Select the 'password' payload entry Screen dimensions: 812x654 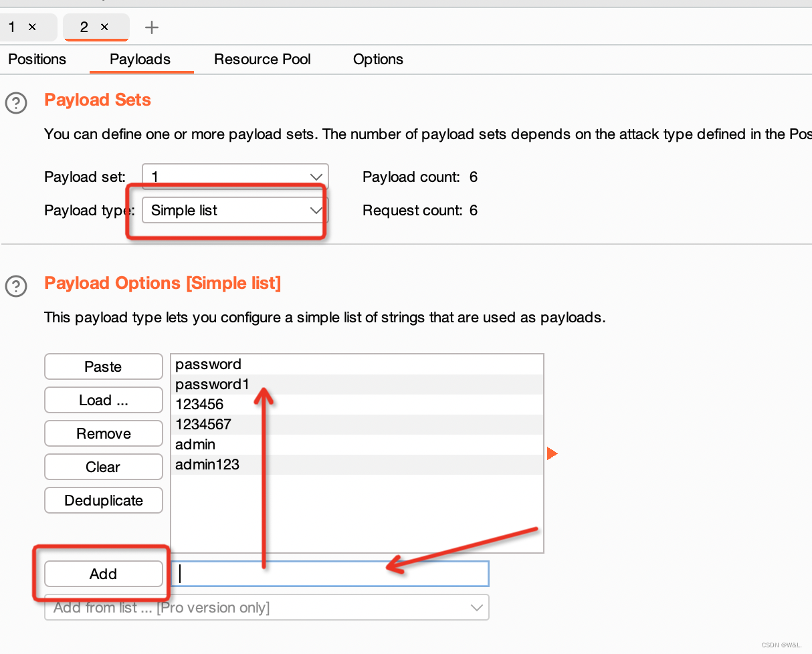(x=357, y=364)
